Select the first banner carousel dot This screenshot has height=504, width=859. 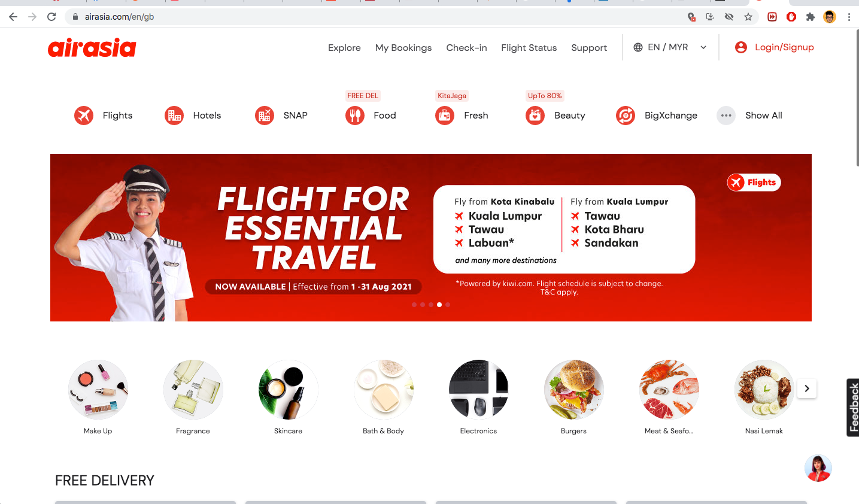(414, 305)
